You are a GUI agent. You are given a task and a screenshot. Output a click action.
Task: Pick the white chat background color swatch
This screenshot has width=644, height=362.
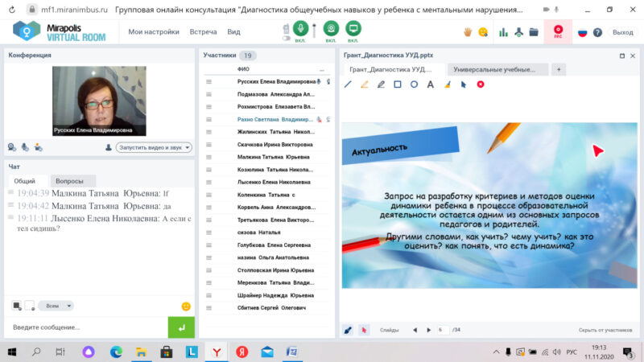tap(30, 306)
